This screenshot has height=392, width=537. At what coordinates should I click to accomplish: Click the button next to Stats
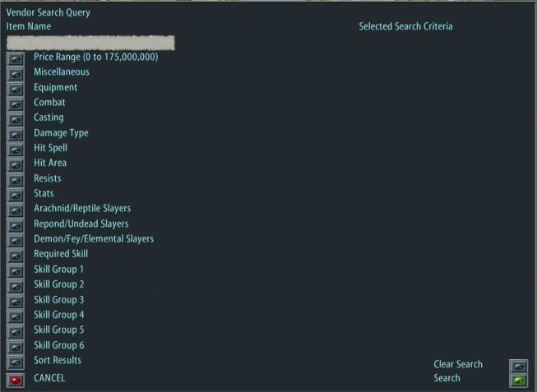pyautogui.click(x=16, y=195)
